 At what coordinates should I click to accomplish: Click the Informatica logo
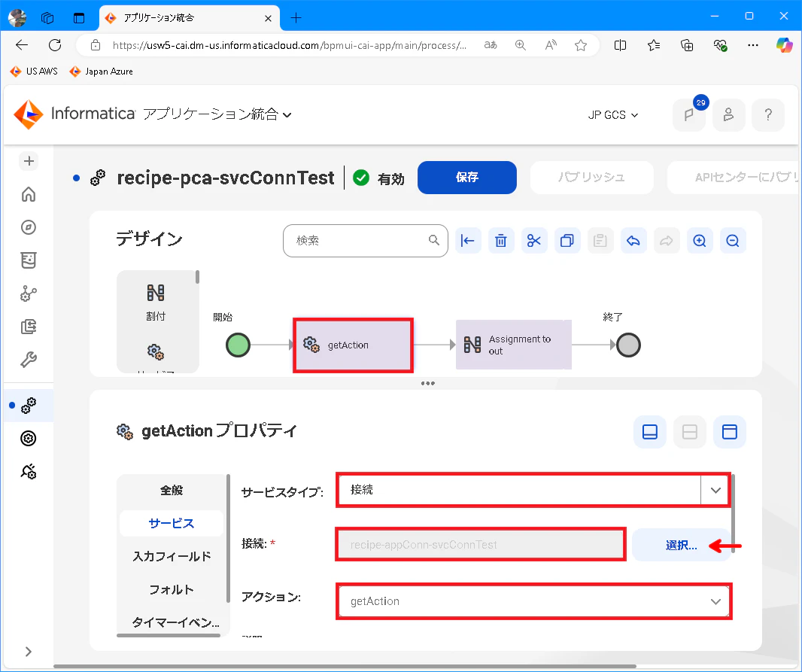point(74,114)
